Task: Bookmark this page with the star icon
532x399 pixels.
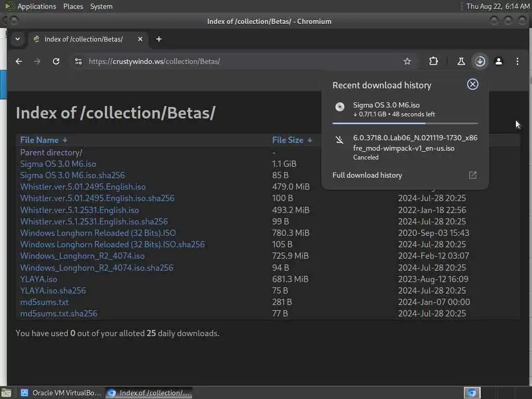Action: (407, 61)
